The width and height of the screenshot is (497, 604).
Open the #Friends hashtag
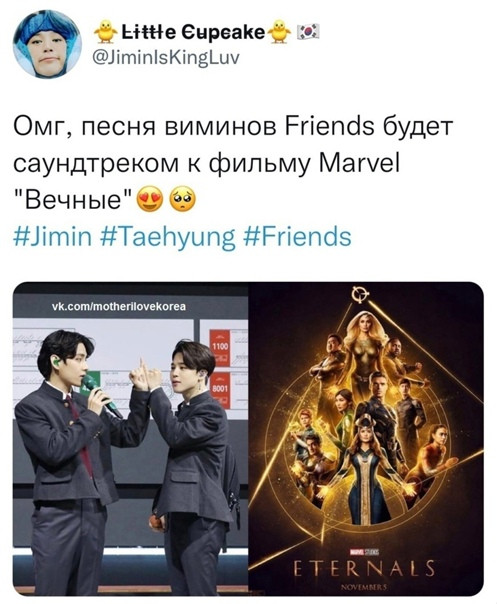[298, 237]
